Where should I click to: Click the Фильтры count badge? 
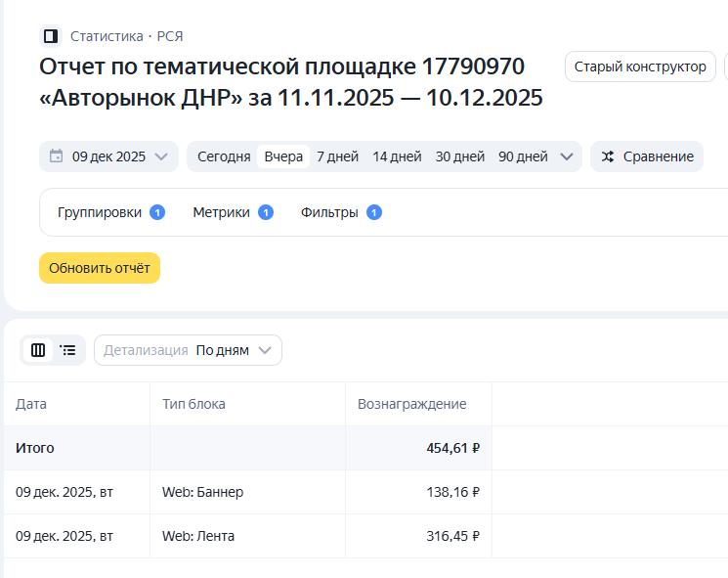click(374, 212)
